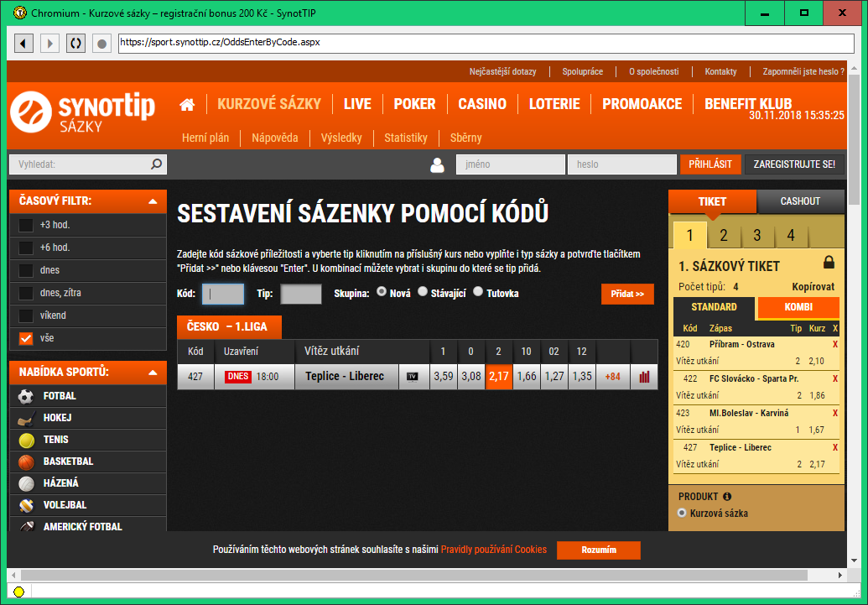Click Kopírovat on the ticket
Image resolution: width=868 pixels, height=605 pixels.
point(813,287)
